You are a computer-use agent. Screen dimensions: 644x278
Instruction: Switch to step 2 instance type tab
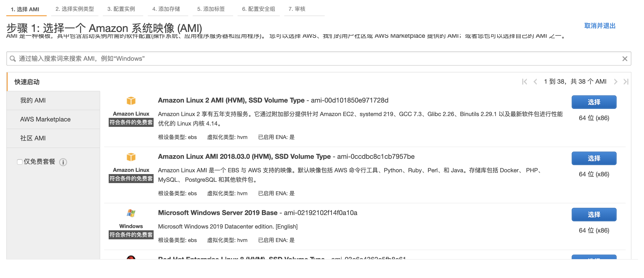coord(75,9)
